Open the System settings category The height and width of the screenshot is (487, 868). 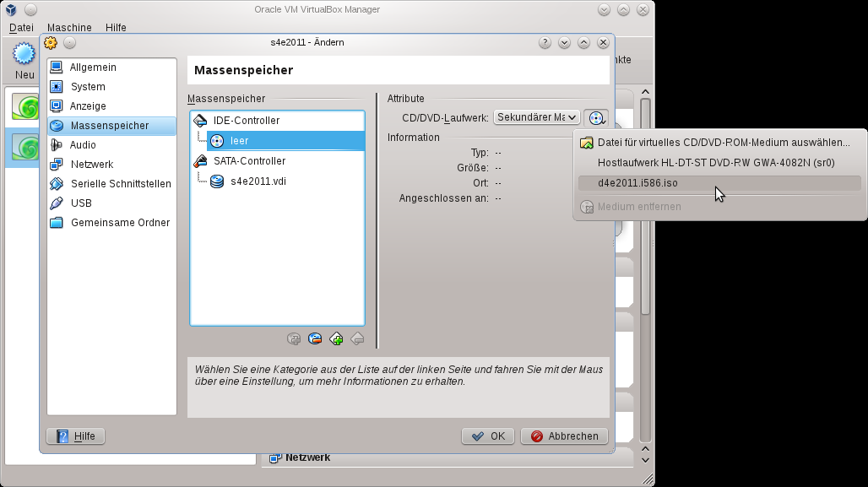pos(111,86)
